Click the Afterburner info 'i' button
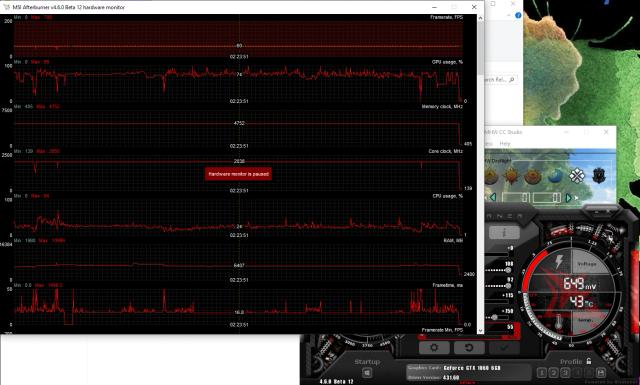Viewport: 640px width, 385px height. (x=504, y=233)
